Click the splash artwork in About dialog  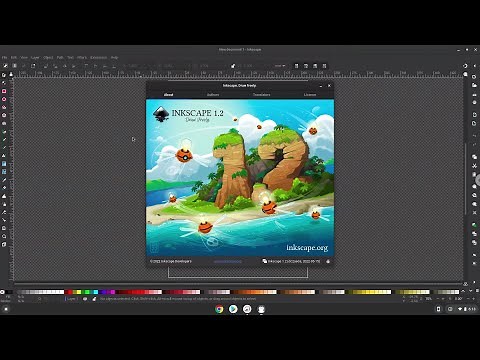[x=240, y=178]
